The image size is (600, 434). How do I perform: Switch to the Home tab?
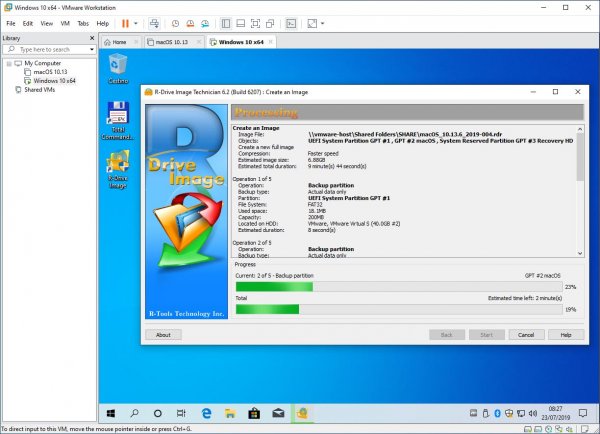coord(119,42)
